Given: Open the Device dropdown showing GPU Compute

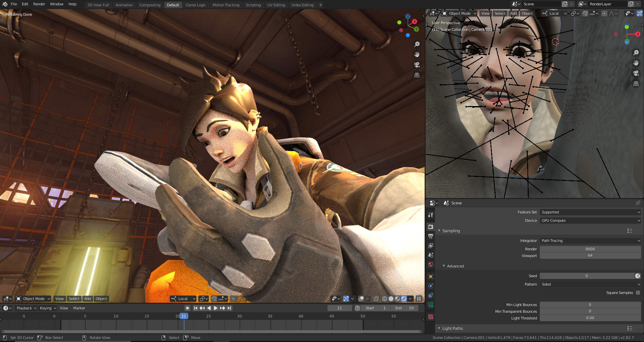Looking at the screenshot, I should pyautogui.click(x=590, y=221).
